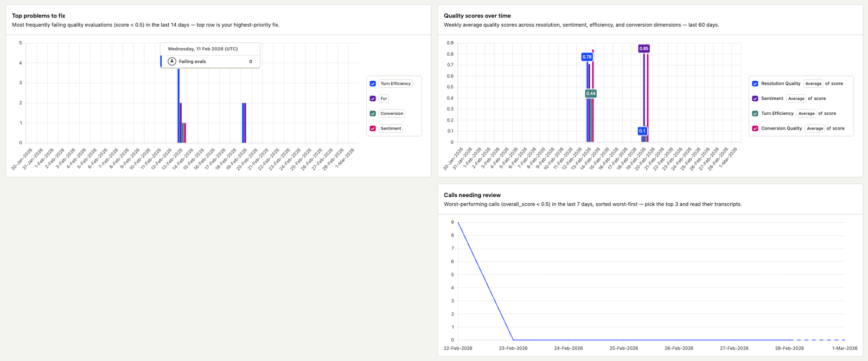
Task: Click the Average tag beside Resolution Quality
Action: (813, 83)
